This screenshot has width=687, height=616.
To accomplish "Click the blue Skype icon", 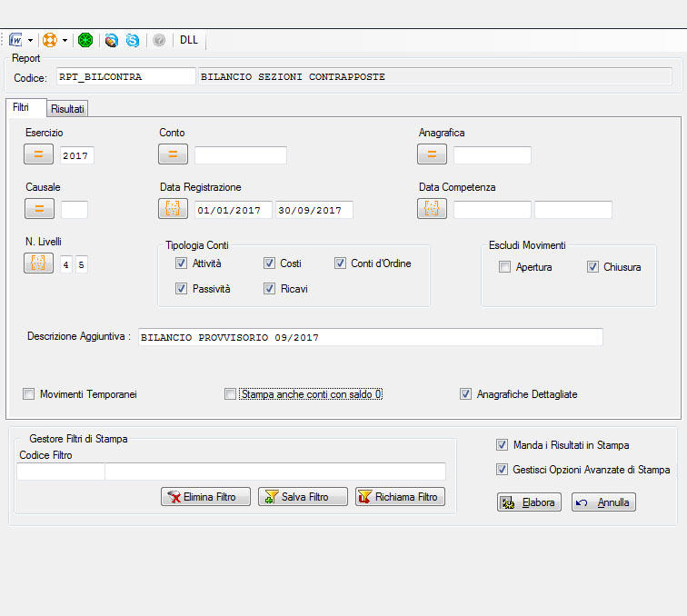I will click(133, 40).
